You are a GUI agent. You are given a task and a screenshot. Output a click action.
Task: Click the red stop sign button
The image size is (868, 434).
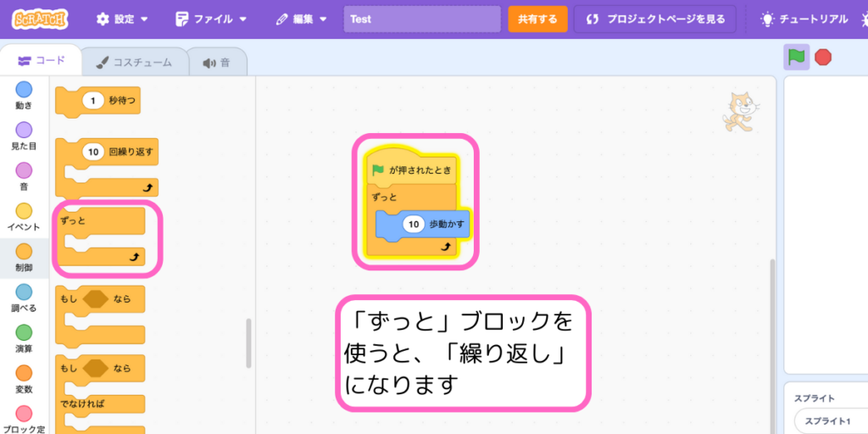[823, 58]
